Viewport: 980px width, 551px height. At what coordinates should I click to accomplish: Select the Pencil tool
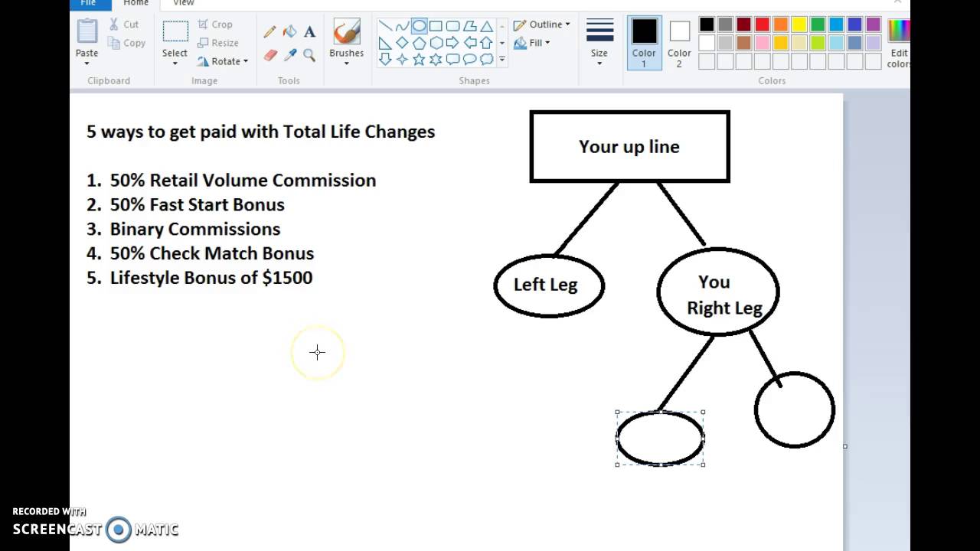pyautogui.click(x=269, y=32)
